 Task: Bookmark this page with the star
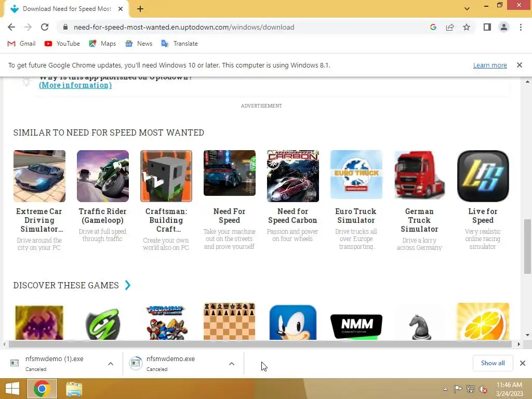click(467, 27)
